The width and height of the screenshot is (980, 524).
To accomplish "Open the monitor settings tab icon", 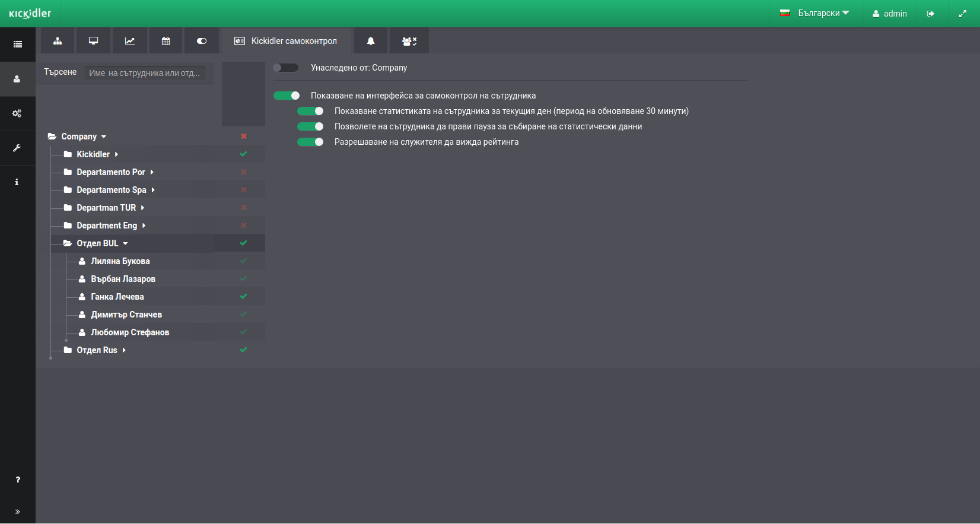I will click(93, 41).
